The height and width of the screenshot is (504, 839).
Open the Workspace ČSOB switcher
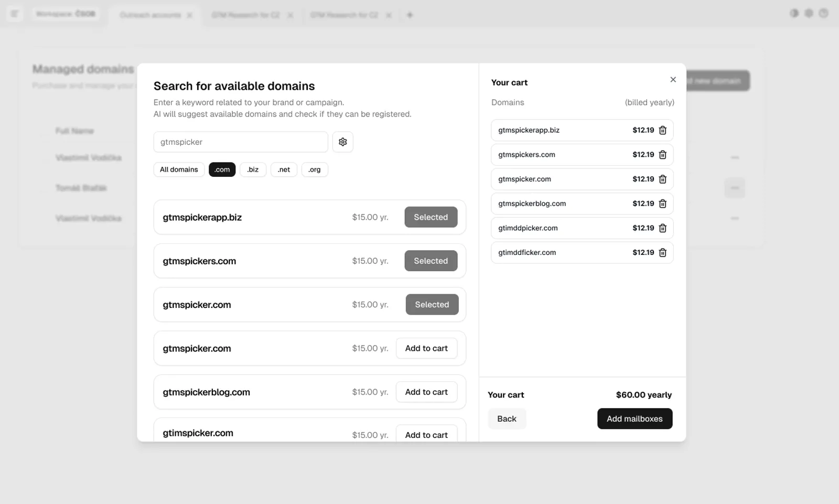tap(66, 14)
